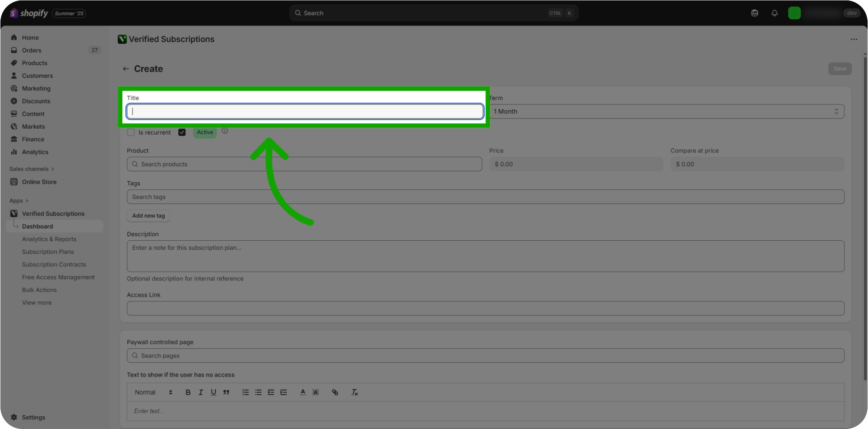
Task: Open Subscription Contracts menu item
Action: 54,264
